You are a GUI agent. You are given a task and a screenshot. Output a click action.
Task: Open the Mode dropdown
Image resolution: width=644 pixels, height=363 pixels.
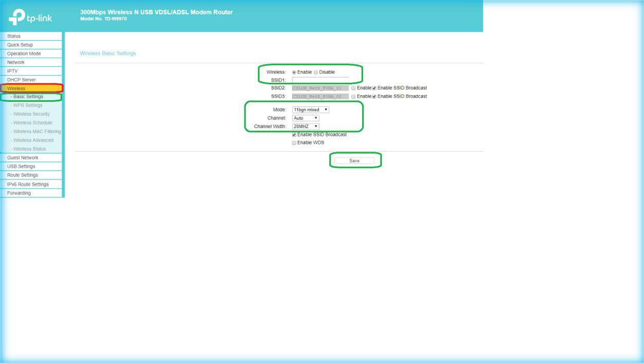(x=310, y=110)
